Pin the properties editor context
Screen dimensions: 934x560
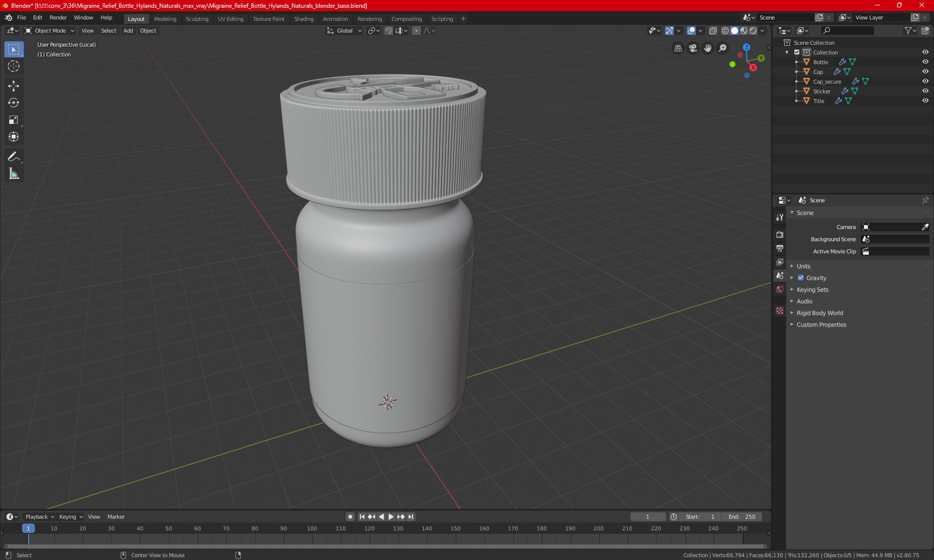[x=925, y=200]
